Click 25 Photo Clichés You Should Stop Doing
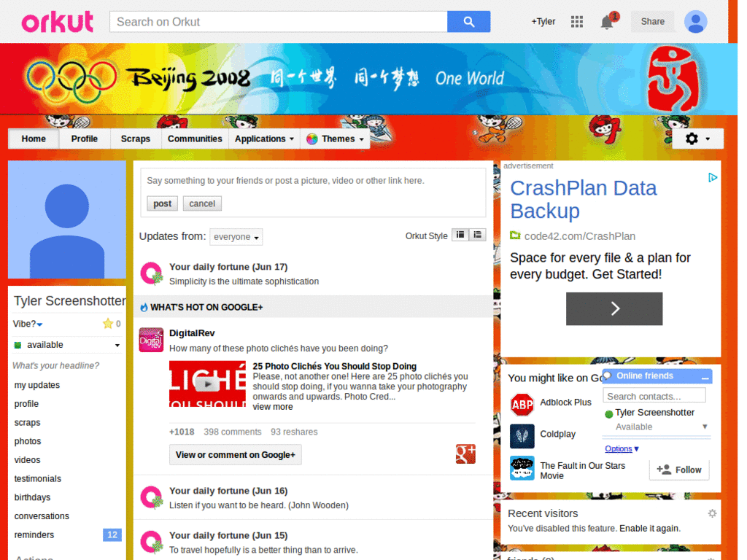Screen dimensions: 747x560 pos(334,366)
